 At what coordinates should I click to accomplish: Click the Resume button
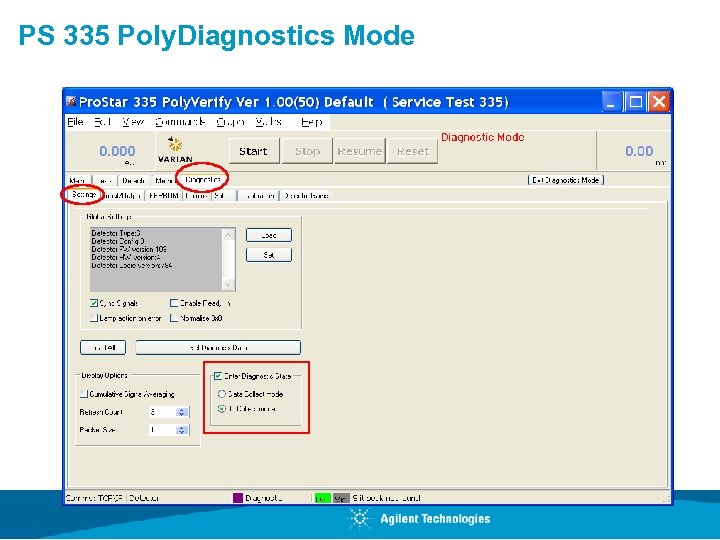pyautogui.click(x=360, y=151)
